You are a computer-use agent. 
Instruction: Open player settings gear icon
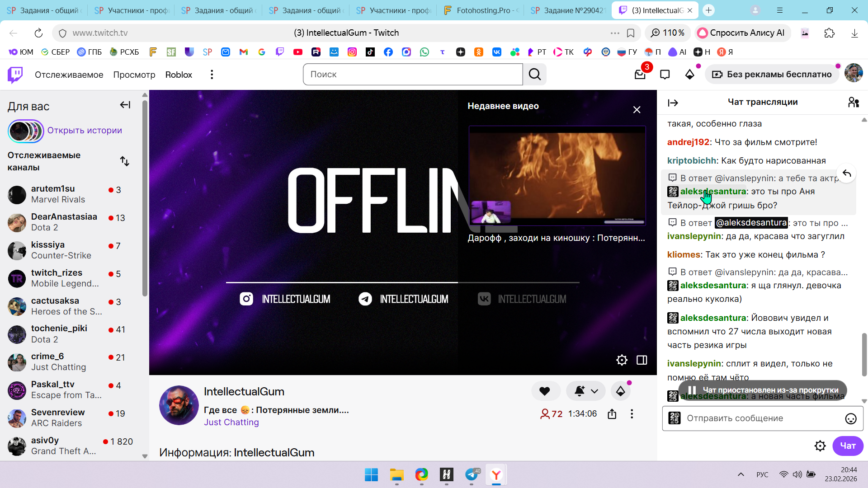pos(622,360)
